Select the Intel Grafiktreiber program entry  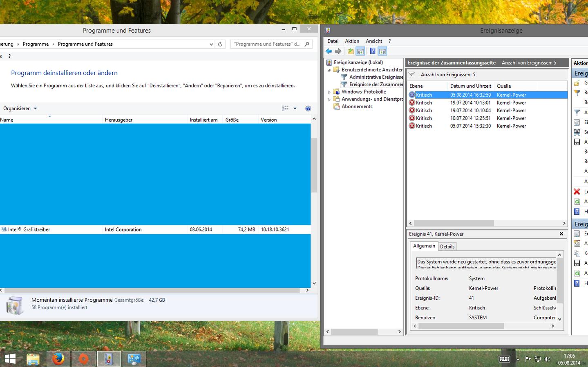click(155, 229)
